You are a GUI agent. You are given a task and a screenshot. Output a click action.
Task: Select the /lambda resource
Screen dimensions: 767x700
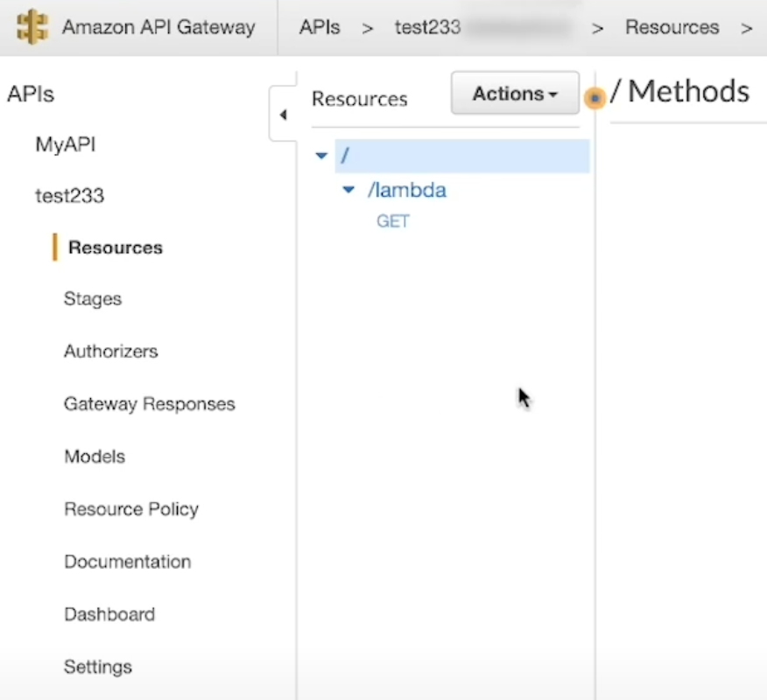pyautogui.click(x=407, y=190)
